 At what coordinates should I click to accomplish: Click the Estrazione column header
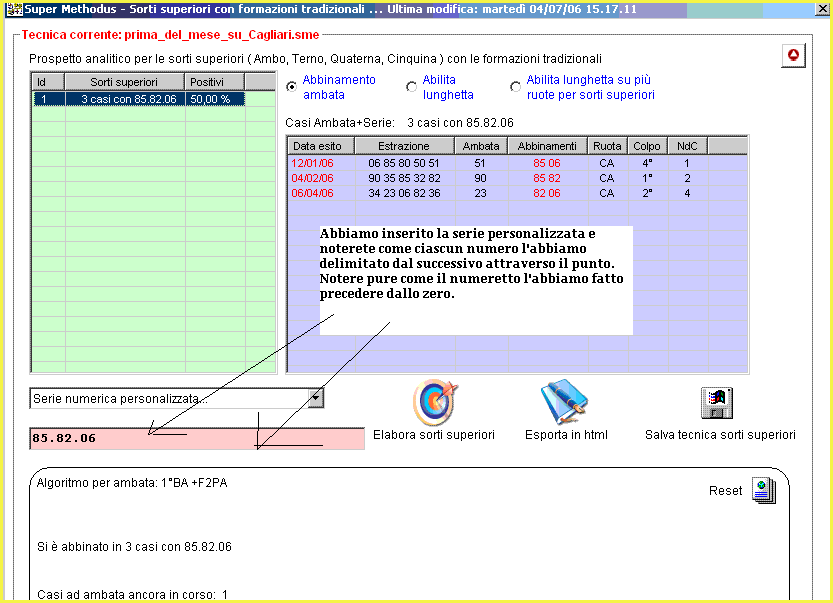click(404, 146)
